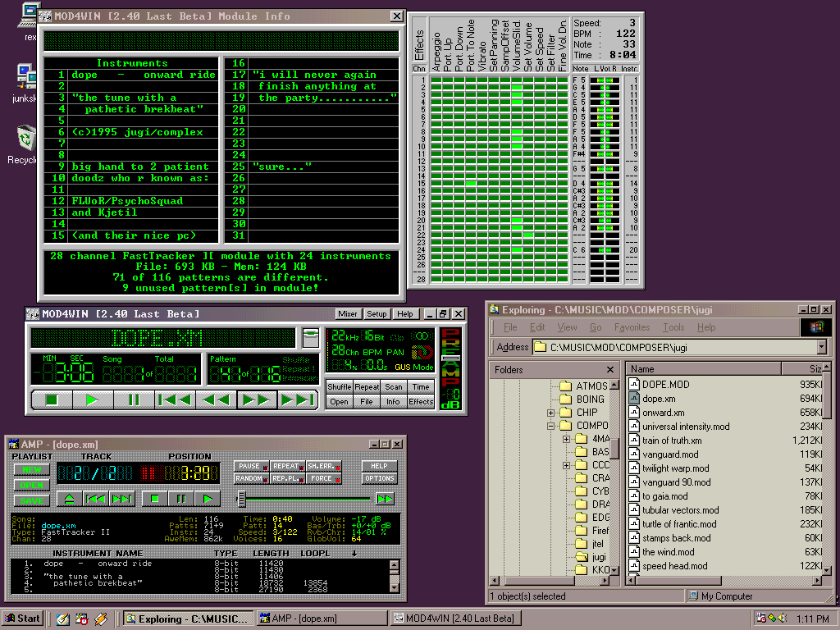840x630 pixels.
Task: Expand the CCC folder tree node
Action: (x=566, y=466)
